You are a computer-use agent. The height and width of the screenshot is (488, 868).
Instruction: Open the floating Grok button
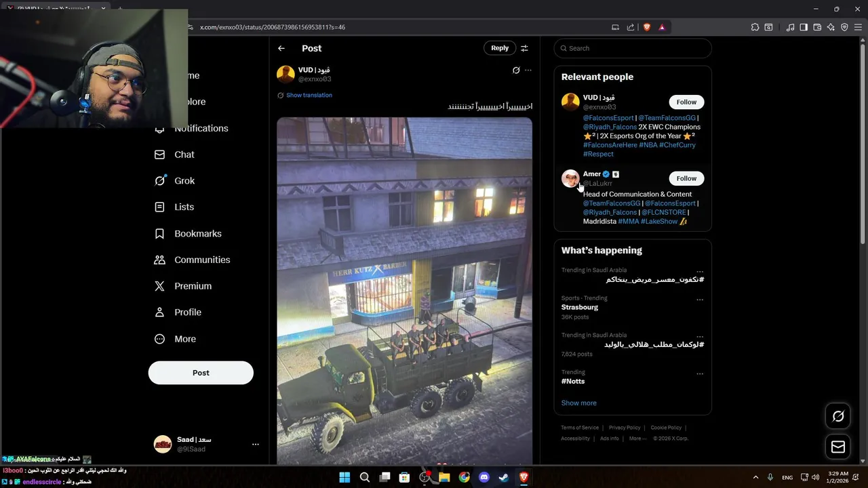pyautogui.click(x=838, y=416)
